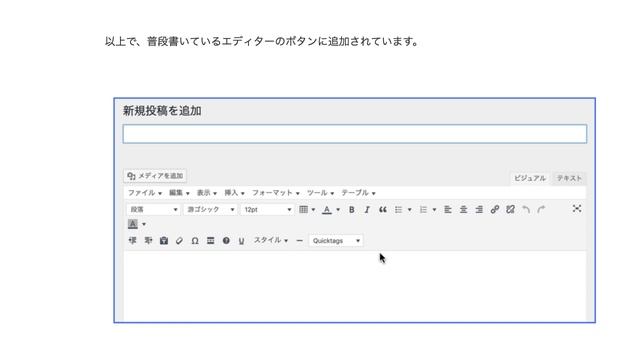Click inside the post content editing area
This screenshot has height=360, width=640.
355,287
